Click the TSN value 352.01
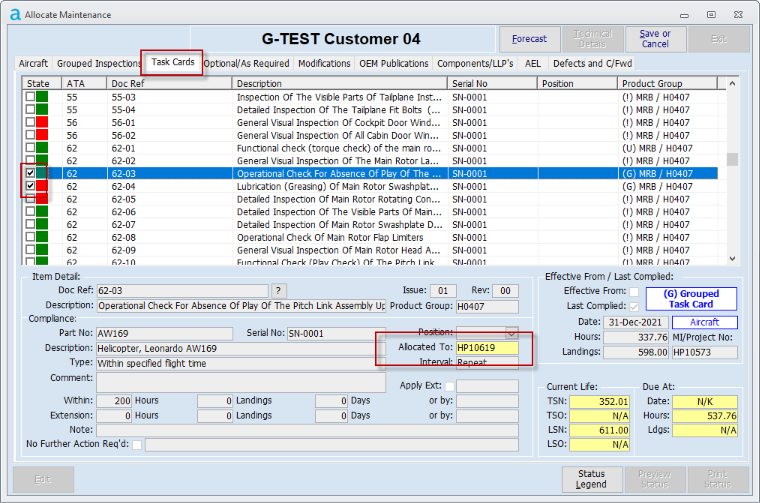The width and height of the screenshot is (760, 503). point(600,402)
